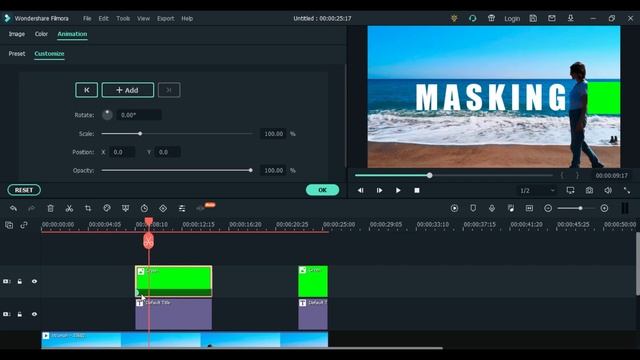The height and width of the screenshot is (360, 640).
Task: Undo the last edit in the timeline toolbar
Action: 13,208
